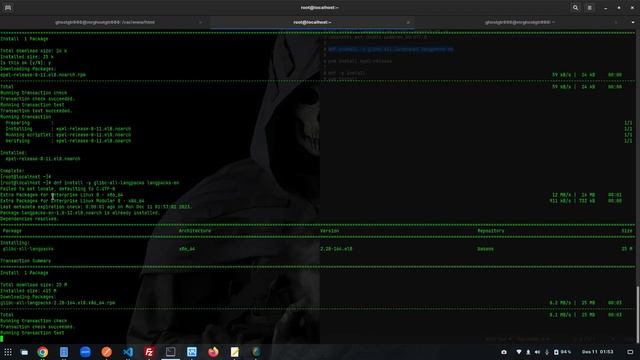Open the Wi-Fi network indicator
The image size is (640, 360).
519,352
